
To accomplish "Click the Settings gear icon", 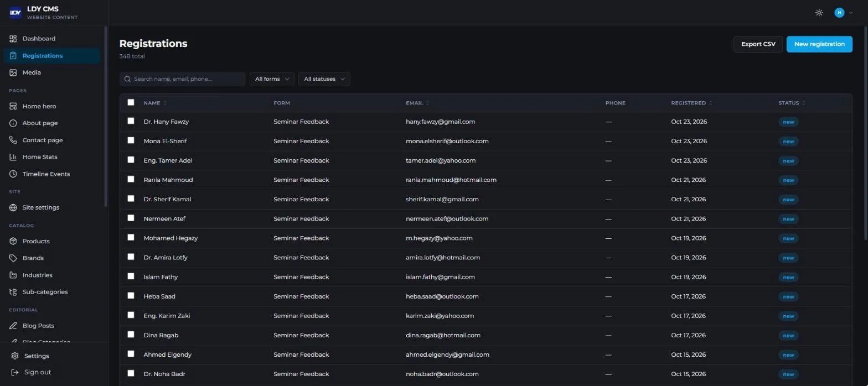I will click(x=15, y=356).
